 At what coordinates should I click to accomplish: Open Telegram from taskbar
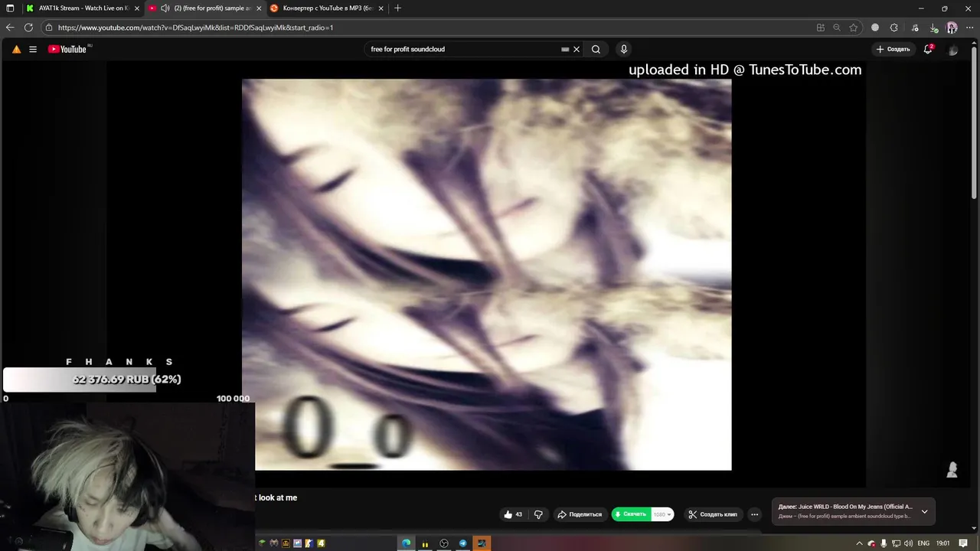tap(462, 543)
